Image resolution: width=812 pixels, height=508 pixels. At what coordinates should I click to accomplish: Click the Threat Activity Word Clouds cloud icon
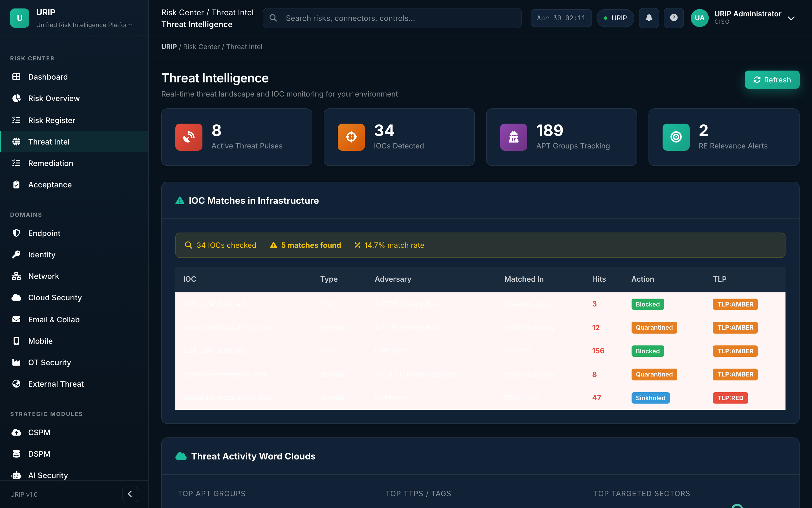pyautogui.click(x=181, y=456)
